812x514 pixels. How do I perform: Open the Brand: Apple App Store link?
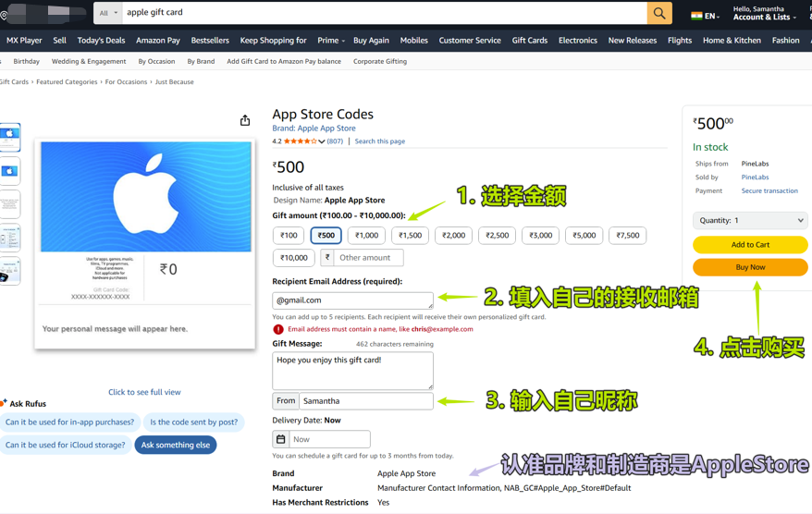click(x=314, y=128)
